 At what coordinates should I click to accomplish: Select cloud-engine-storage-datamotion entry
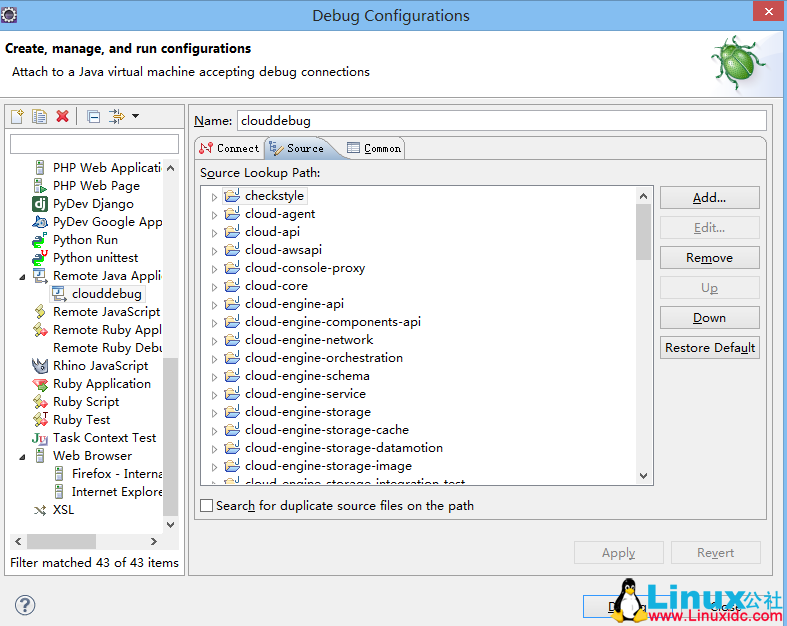click(344, 448)
